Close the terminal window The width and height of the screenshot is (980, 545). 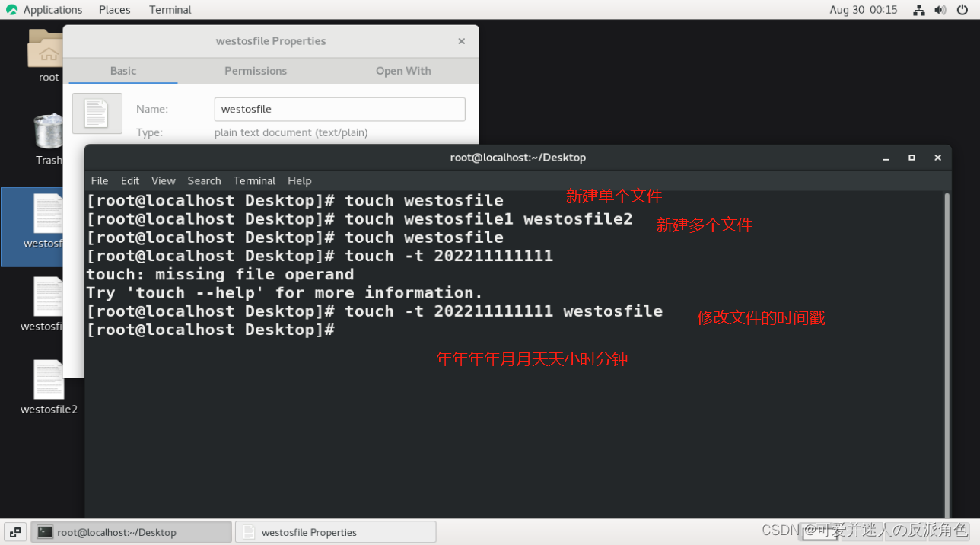tap(937, 158)
